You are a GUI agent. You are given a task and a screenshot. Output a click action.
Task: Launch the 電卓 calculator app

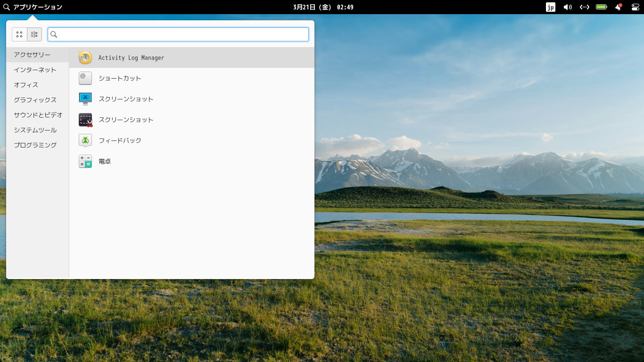click(x=104, y=161)
